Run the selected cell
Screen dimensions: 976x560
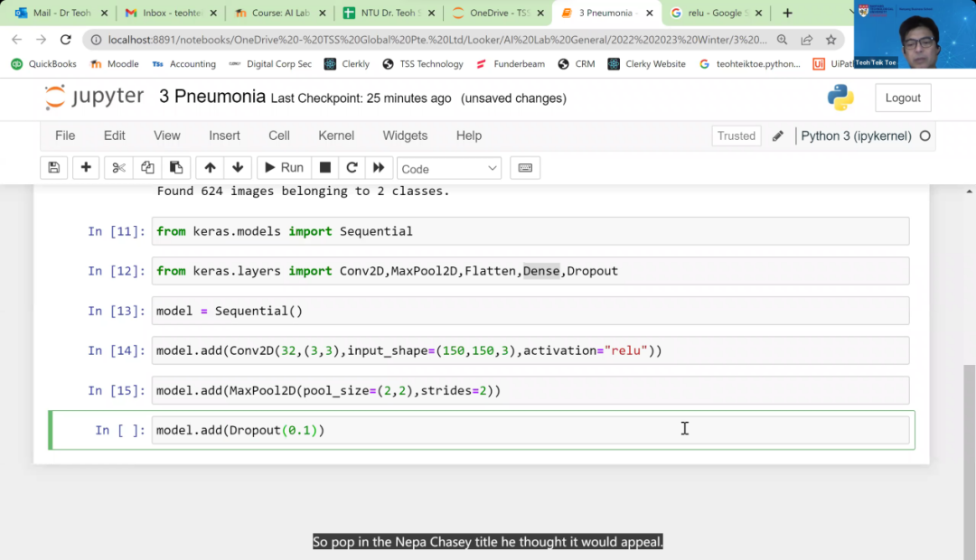284,168
